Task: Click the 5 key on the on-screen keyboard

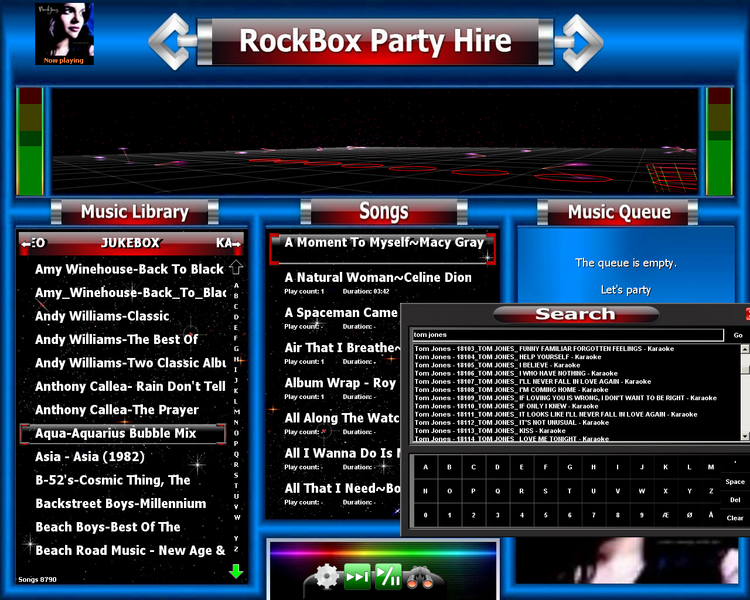Action: pos(546,515)
